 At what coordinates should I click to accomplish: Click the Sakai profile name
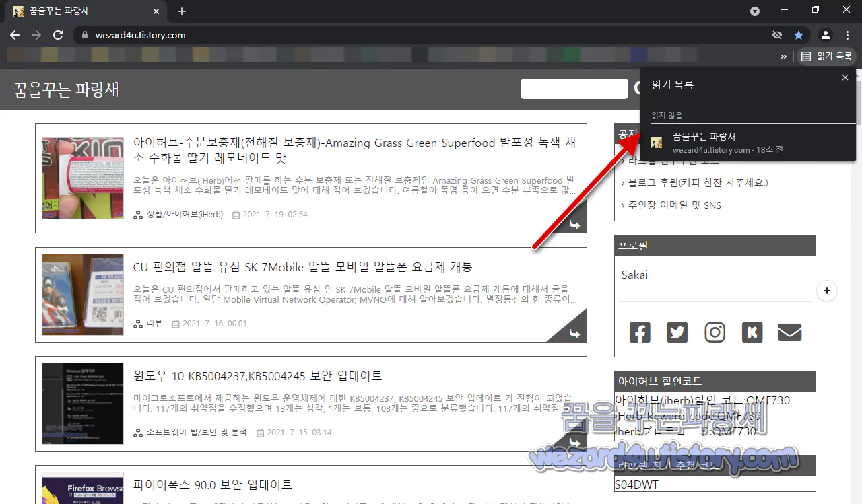coord(634,275)
